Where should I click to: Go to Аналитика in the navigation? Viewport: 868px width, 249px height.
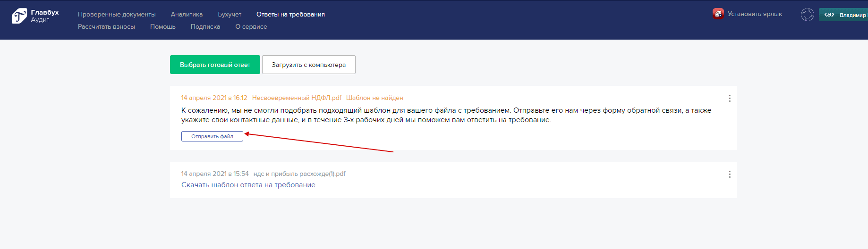[187, 15]
